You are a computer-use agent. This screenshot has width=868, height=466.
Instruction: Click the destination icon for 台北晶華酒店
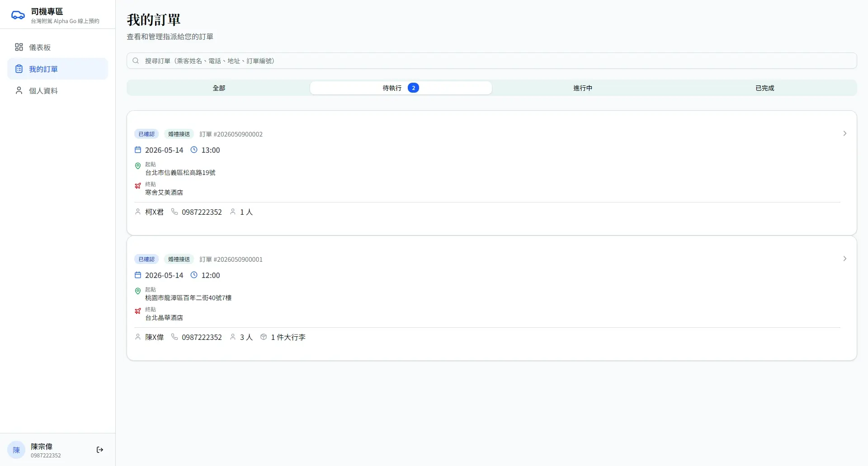pyautogui.click(x=138, y=311)
